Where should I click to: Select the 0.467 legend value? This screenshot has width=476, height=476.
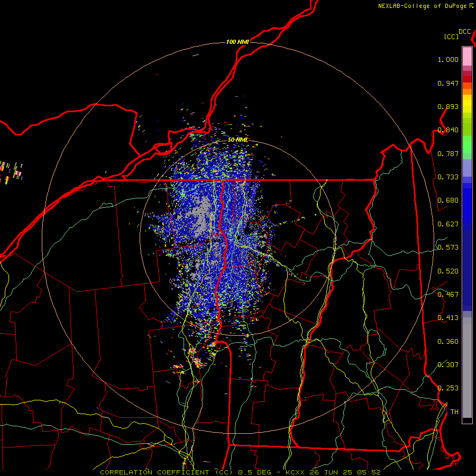click(448, 295)
